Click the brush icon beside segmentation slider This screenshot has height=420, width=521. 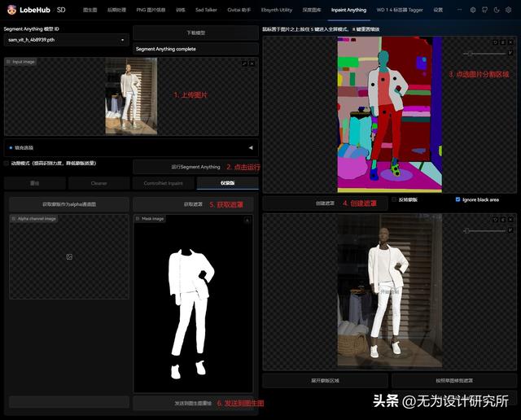[x=510, y=53]
